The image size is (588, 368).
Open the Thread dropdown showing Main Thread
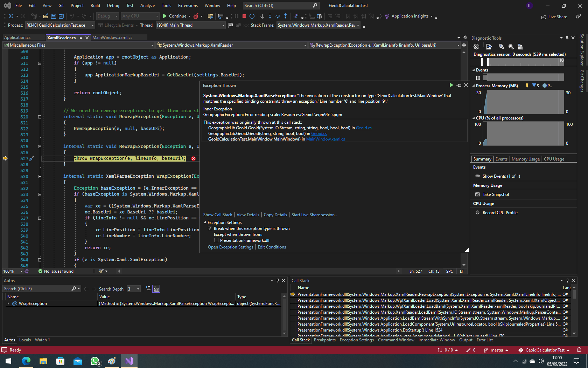(x=190, y=25)
